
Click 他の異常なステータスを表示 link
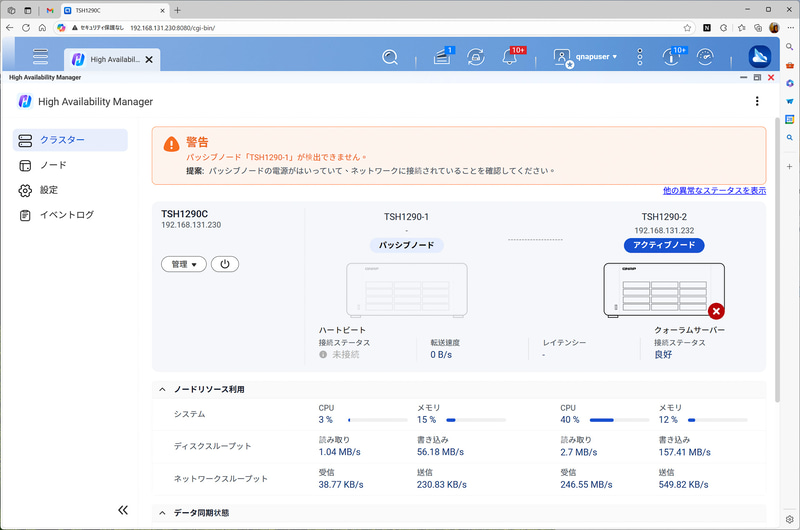[714, 190]
